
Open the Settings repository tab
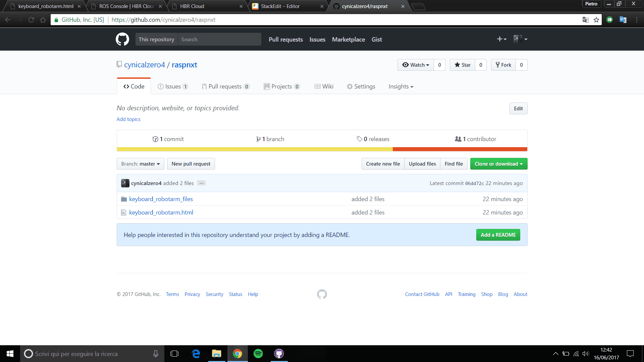(361, 86)
